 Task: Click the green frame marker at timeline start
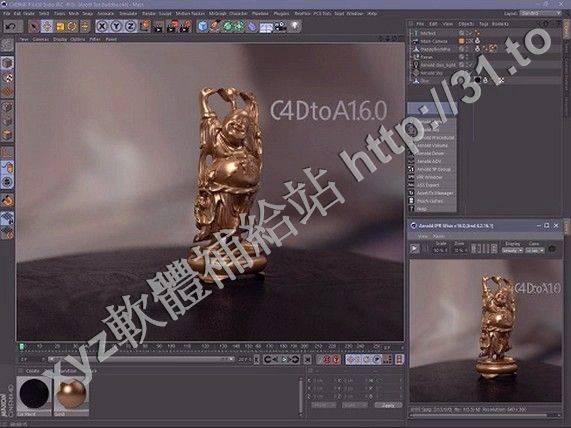pyautogui.click(x=21, y=347)
